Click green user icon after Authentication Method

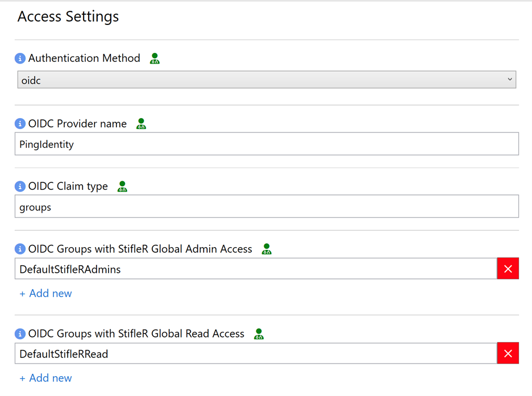pyautogui.click(x=155, y=59)
